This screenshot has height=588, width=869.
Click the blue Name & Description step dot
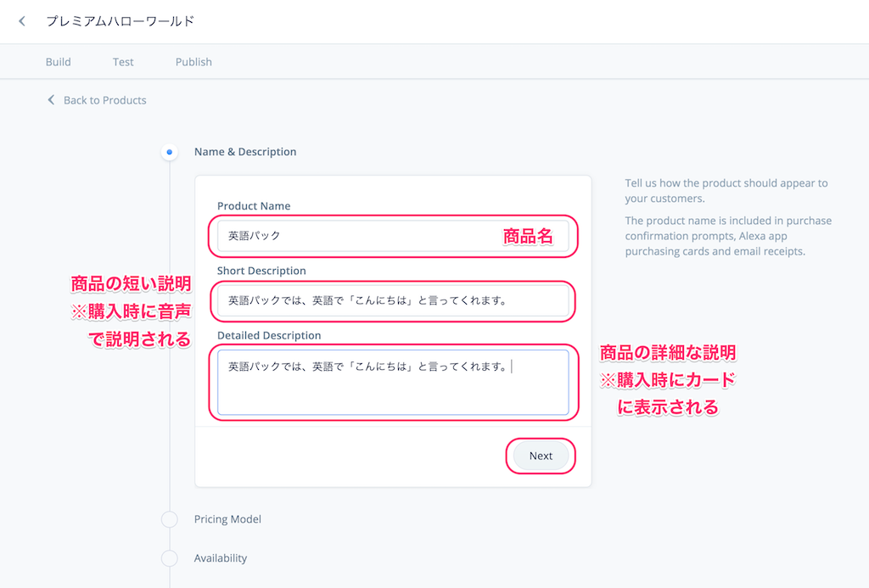[x=169, y=152]
